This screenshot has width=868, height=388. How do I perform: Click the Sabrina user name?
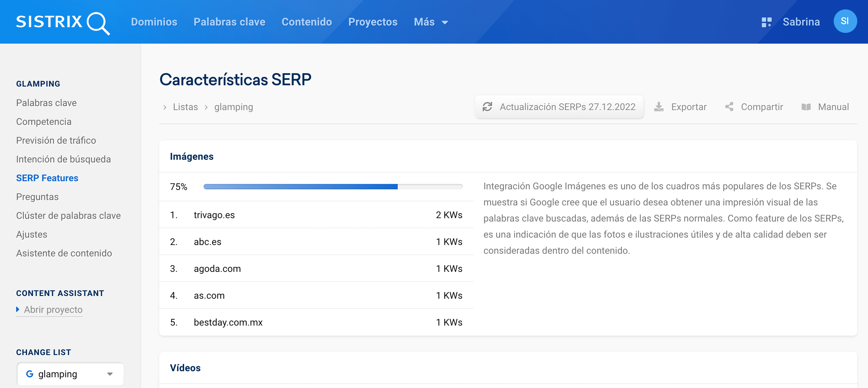pos(801,22)
